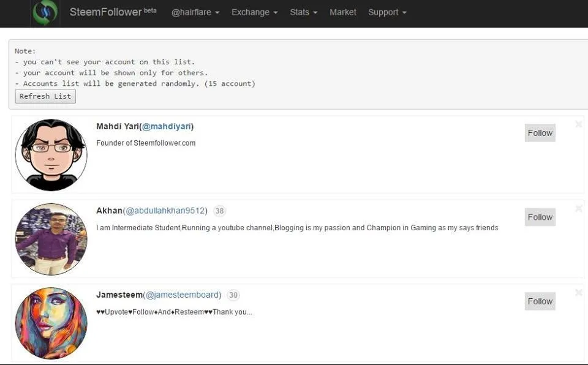Follow Mahdi Yari's account

pyautogui.click(x=540, y=133)
